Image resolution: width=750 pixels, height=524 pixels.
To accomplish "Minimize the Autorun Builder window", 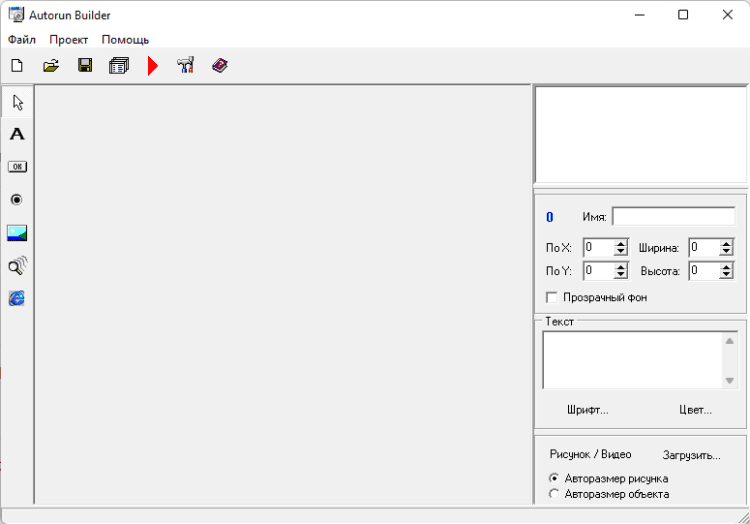I will click(640, 15).
